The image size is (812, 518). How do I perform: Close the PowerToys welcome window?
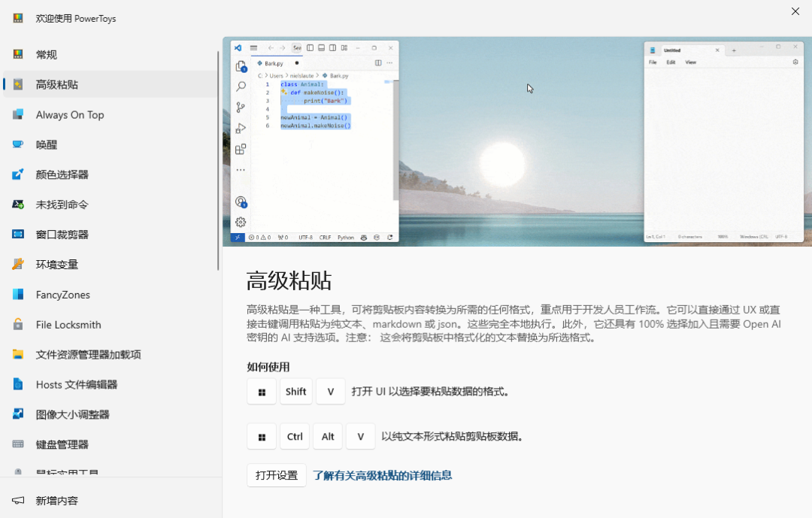click(795, 11)
